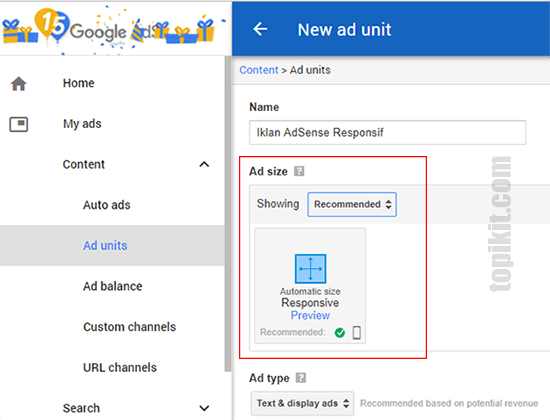Click the My ads window icon
The width and height of the screenshot is (550, 420).
[x=19, y=124]
